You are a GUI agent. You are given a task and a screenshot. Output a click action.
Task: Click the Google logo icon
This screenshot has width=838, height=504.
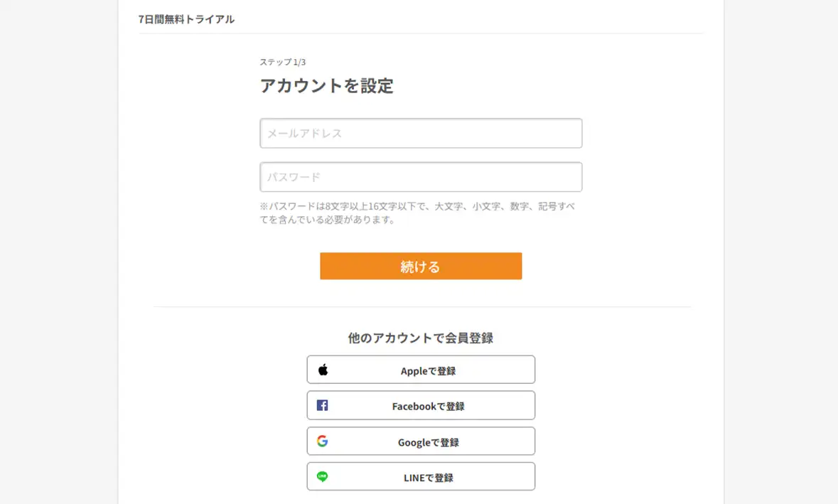[x=322, y=441]
